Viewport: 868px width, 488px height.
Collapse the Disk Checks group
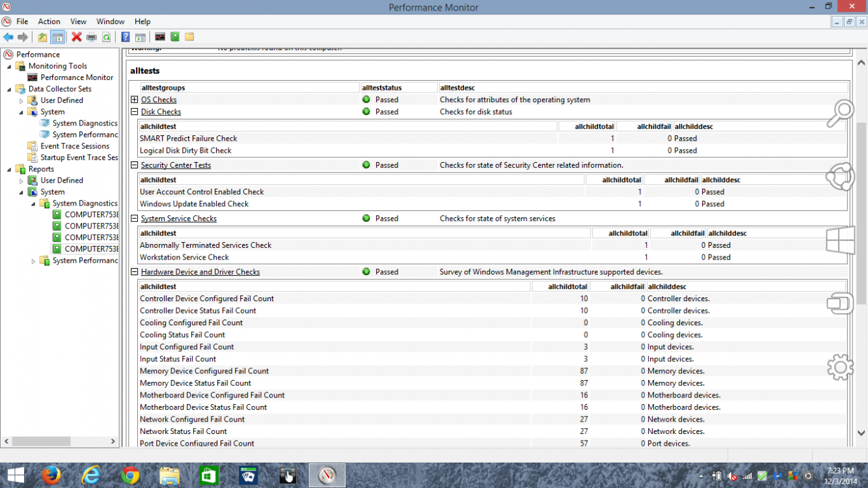pos(135,112)
